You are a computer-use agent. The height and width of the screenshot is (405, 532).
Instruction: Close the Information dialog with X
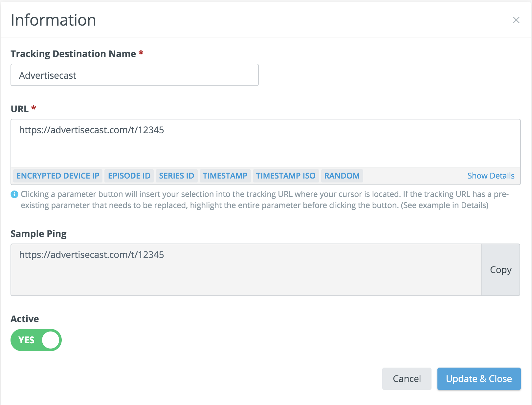(516, 20)
